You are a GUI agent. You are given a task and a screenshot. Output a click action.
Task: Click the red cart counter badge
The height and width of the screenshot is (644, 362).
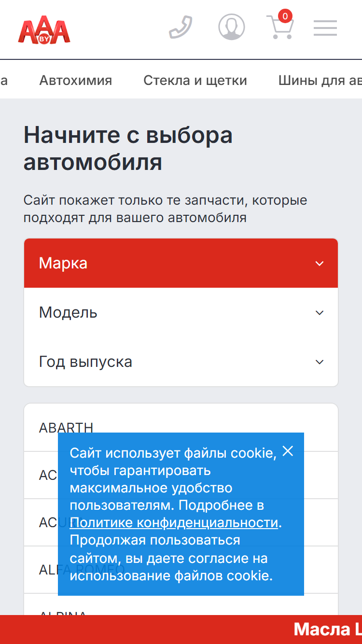click(x=285, y=16)
